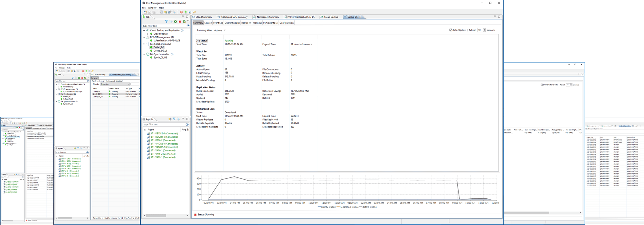Click the tag icon in front Agents panel toolbar
This screenshot has height=225, width=644.
(x=178, y=119)
